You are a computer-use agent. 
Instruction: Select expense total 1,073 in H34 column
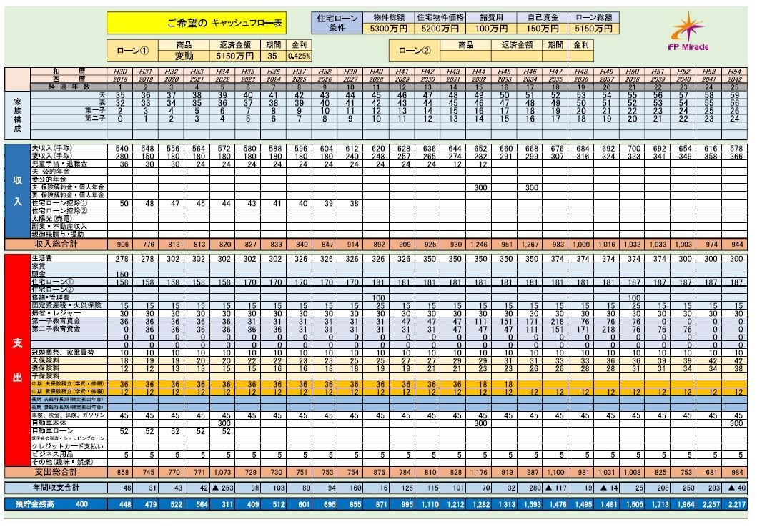coord(222,472)
